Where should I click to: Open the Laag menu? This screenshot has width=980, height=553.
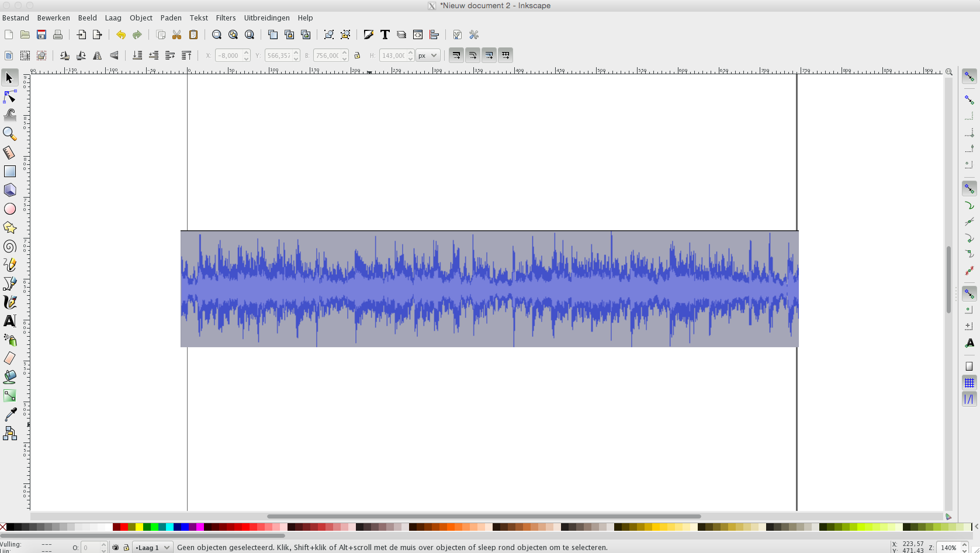point(113,18)
